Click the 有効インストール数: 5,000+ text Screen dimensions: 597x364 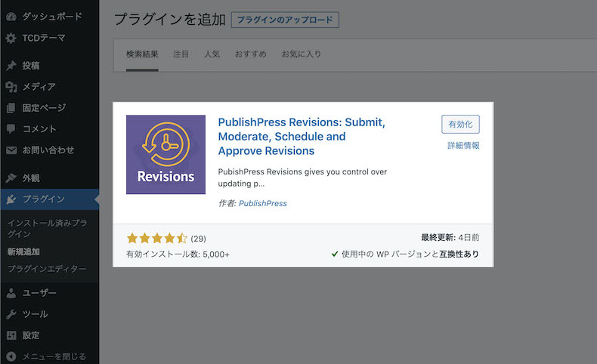pyautogui.click(x=178, y=254)
